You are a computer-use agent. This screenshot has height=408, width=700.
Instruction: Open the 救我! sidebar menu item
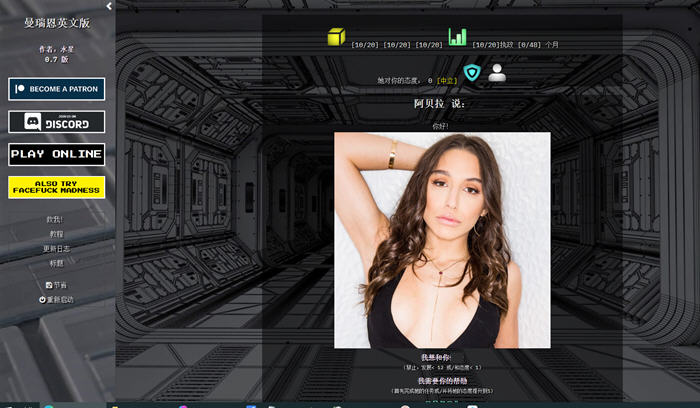(55, 219)
